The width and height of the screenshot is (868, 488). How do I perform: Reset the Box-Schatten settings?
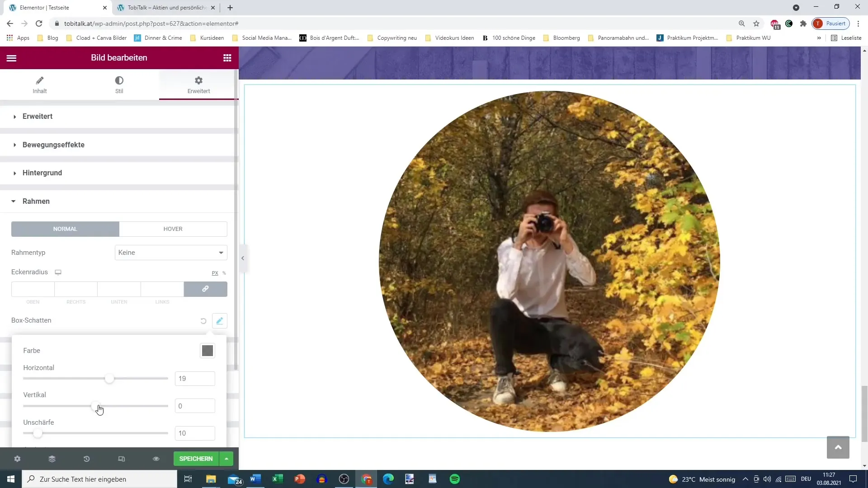tap(203, 321)
